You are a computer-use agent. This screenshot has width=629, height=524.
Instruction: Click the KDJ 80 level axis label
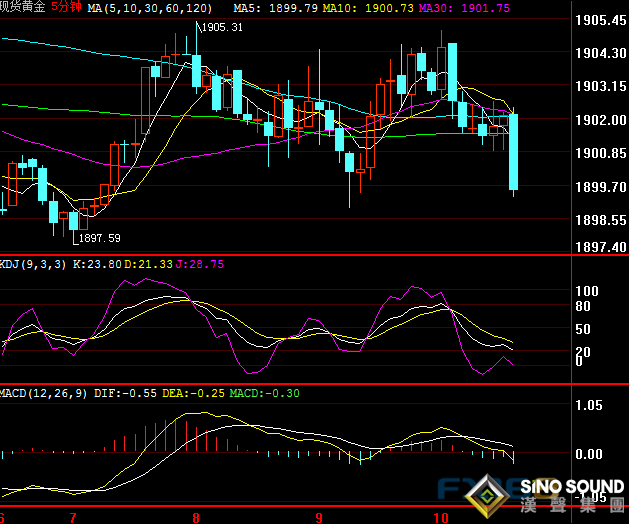(x=585, y=306)
